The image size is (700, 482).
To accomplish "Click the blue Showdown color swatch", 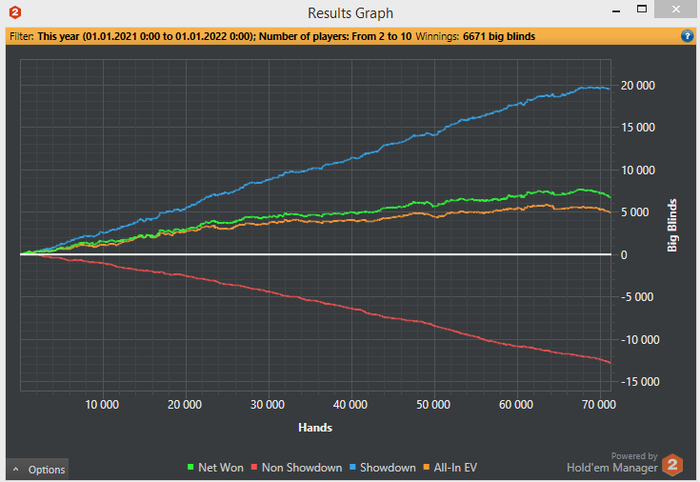I will (x=352, y=467).
